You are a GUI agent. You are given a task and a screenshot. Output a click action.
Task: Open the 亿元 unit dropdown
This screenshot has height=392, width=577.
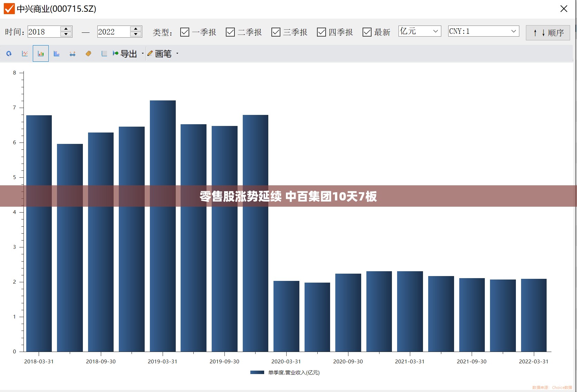click(x=420, y=31)
